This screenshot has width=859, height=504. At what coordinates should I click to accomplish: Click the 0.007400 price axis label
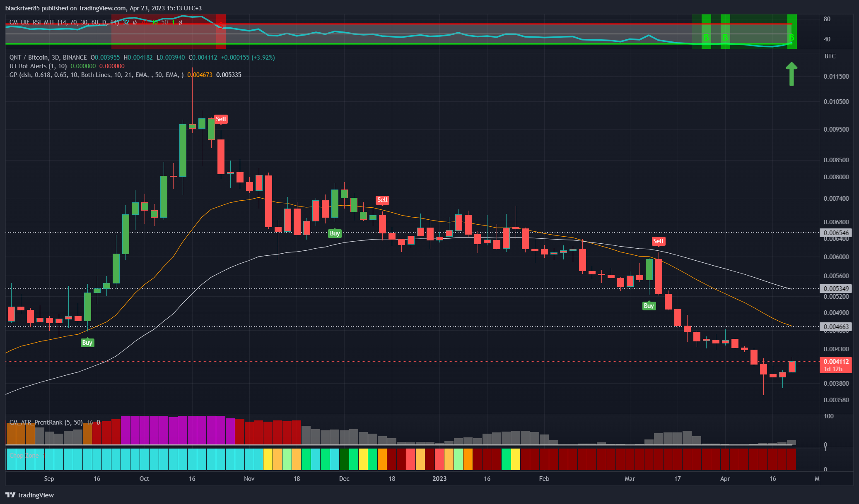coord(836,199)
